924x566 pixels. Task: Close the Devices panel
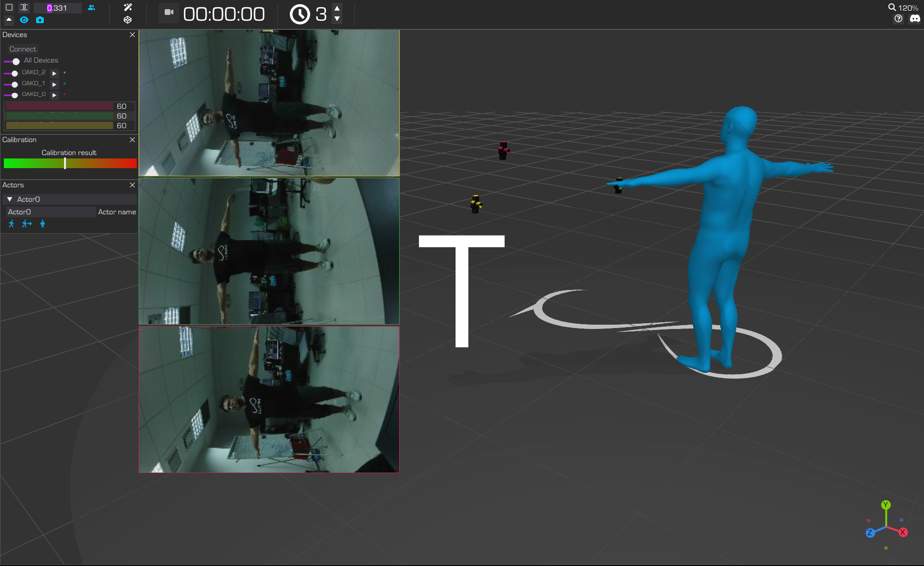[132, 35]
